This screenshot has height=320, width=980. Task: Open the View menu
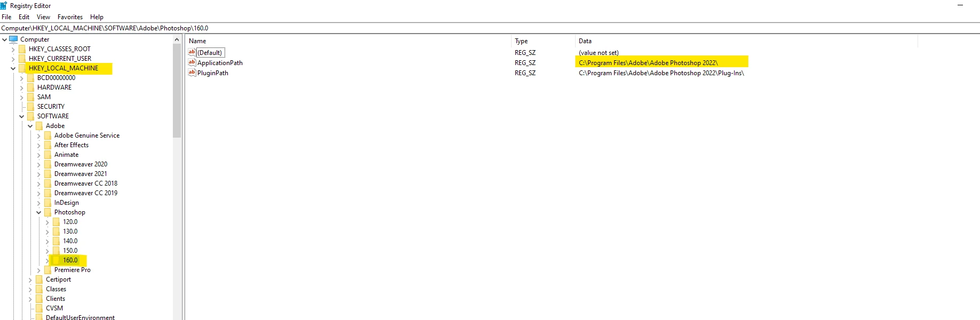coord(43,17)
